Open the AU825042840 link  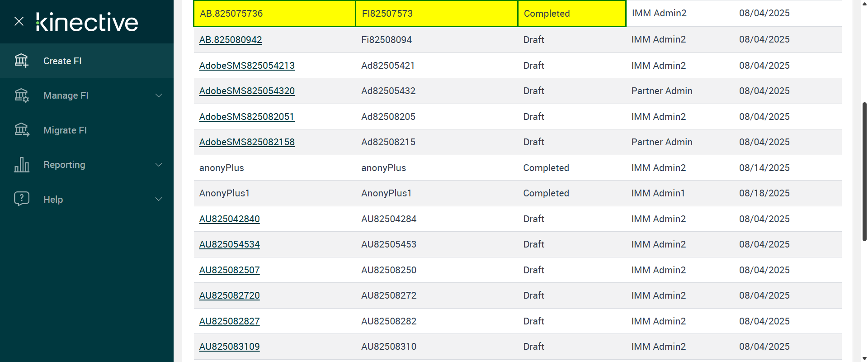[230, 219]
